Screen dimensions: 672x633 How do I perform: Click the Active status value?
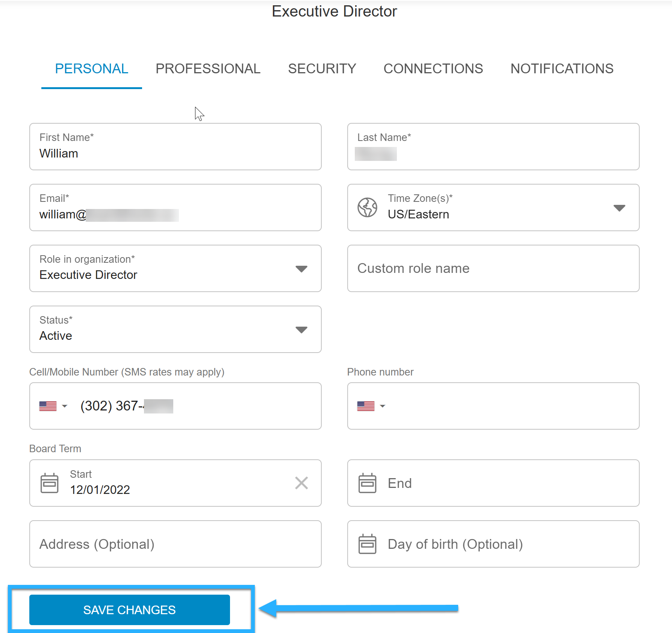pos(56,336)
